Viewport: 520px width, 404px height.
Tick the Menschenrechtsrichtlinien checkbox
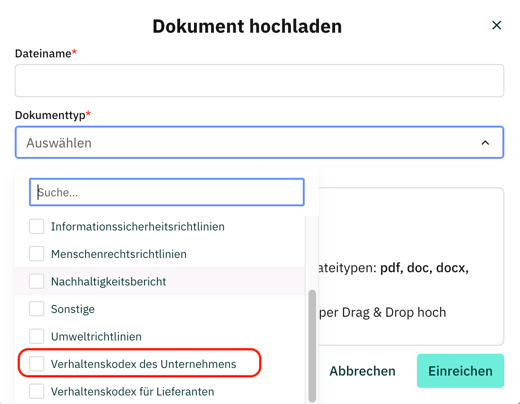tap(36, 254)
